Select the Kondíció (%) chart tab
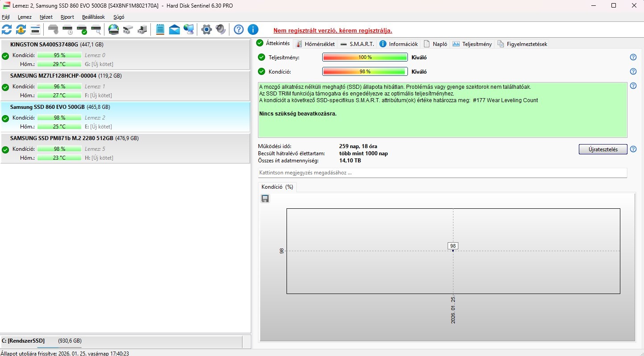 point(277,187)
